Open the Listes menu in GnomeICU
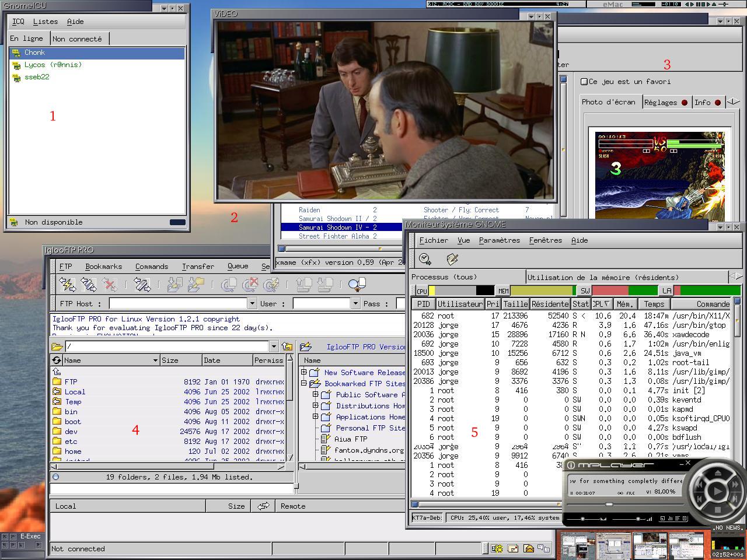 coord(46,22)
